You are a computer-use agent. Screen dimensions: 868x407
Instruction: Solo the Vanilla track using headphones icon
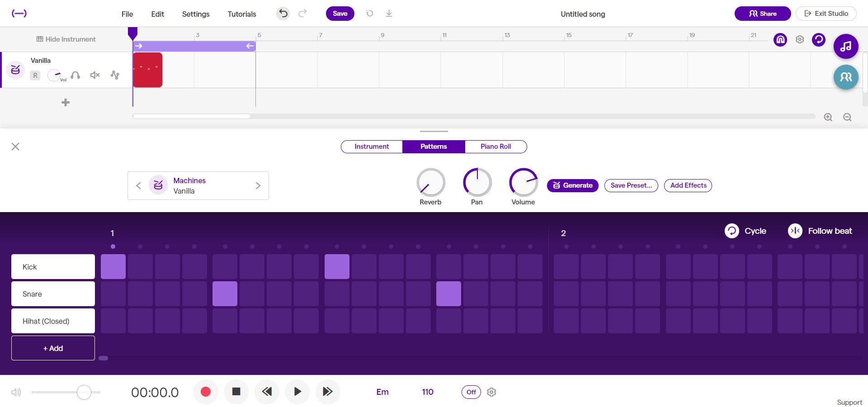pyautogui.click(x=75, y=76)
